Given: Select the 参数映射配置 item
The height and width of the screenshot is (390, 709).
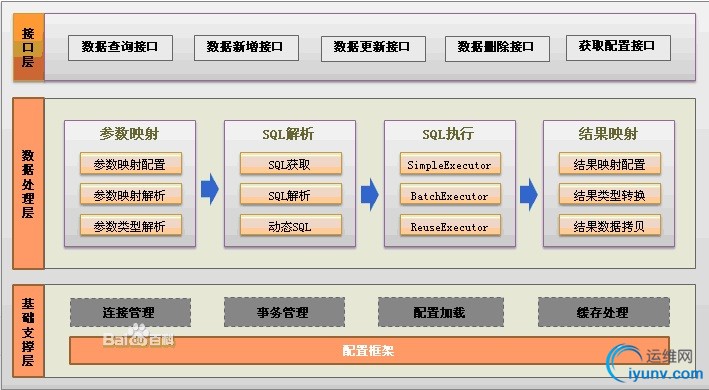Looking at the screenshot, I should click(131, 164).
